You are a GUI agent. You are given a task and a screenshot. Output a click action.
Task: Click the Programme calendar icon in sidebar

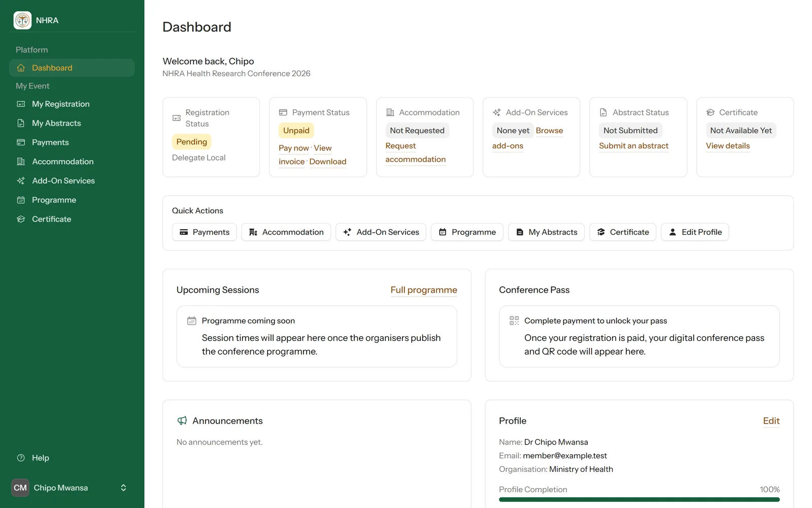[21, 200]
